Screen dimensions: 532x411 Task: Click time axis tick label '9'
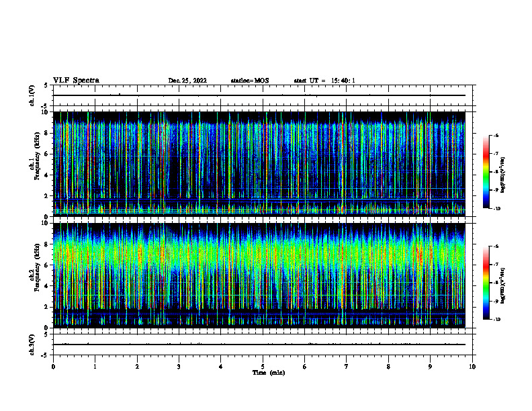[430, 367]
